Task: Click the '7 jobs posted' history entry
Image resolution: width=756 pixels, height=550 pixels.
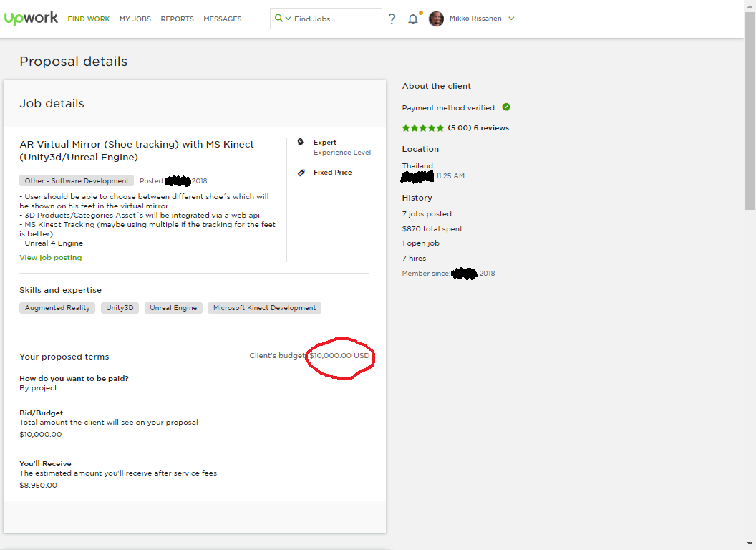Action: click(427, 213)
